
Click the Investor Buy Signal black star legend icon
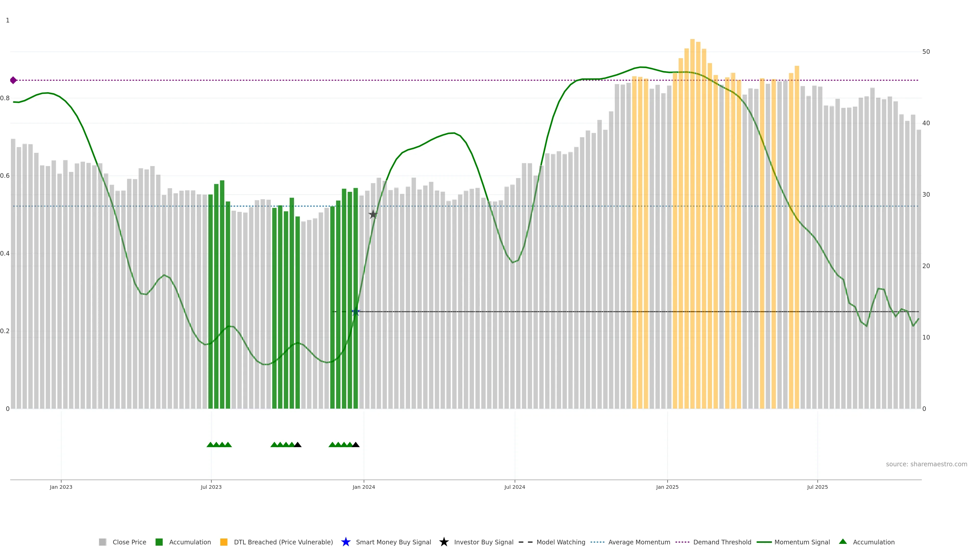point(444,542)
